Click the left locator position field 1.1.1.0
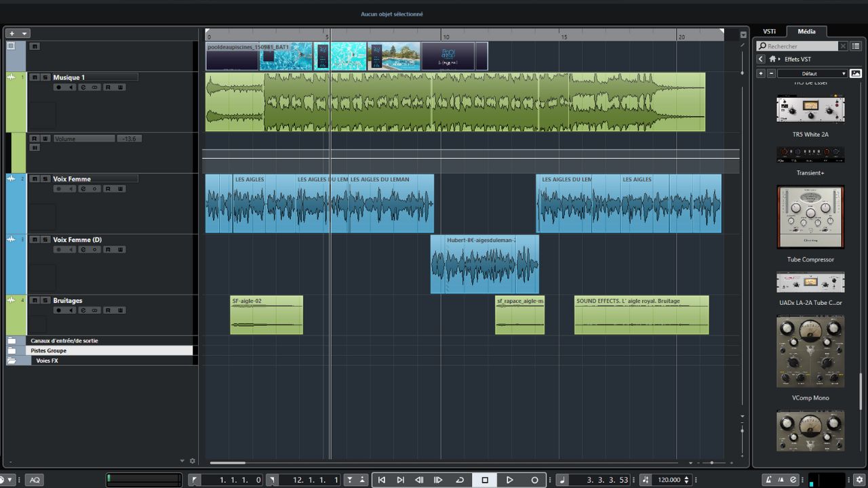The image size is (868, 488). 232,480
